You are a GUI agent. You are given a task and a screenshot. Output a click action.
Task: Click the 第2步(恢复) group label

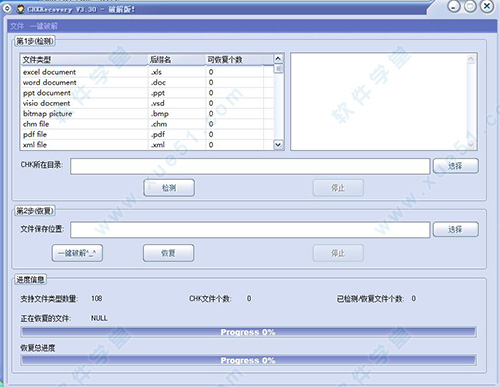[35, 211]
